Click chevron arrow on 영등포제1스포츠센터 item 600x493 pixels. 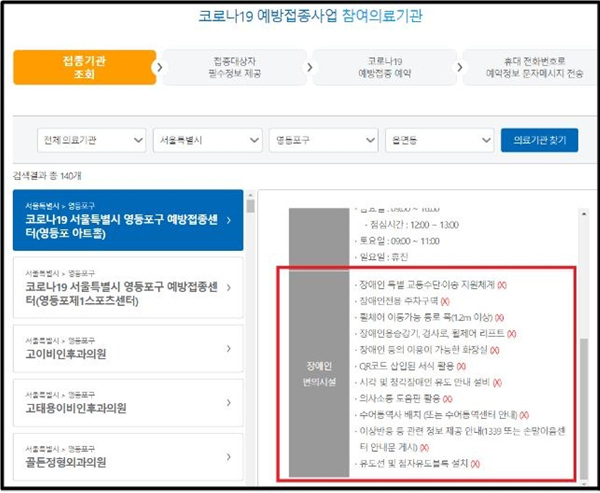pyautogui.click(x=228, y=287)
